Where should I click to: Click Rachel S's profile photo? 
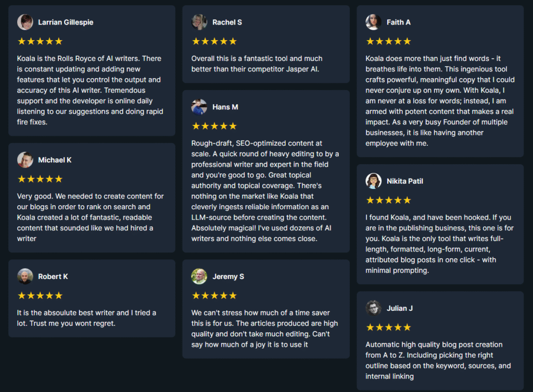click(199, 22)
